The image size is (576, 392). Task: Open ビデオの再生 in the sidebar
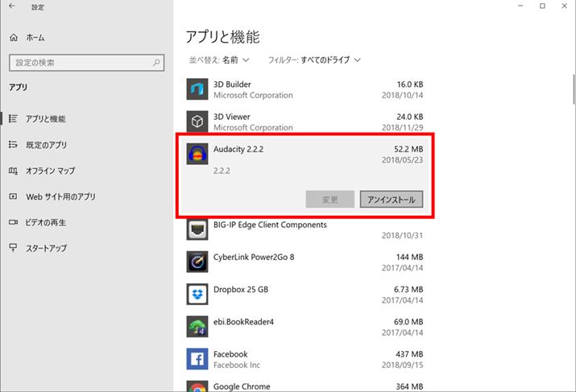(x=87, y=222)
